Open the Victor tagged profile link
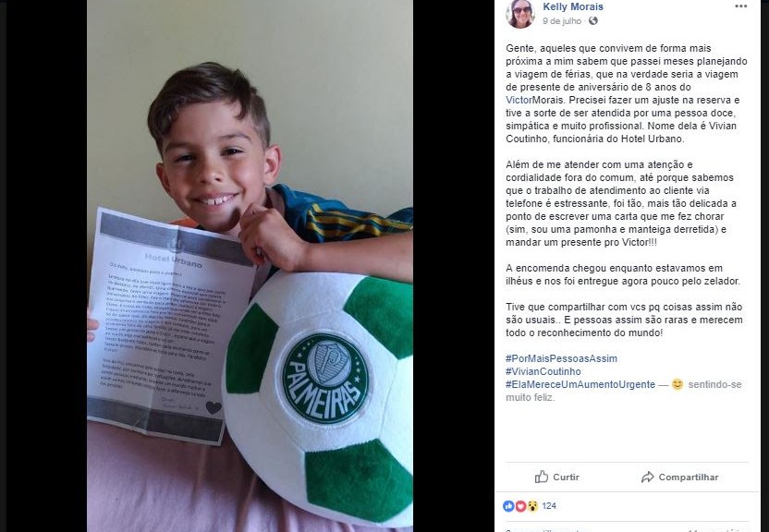The width and height of the screenshot is (769, 532). (519, 100)
